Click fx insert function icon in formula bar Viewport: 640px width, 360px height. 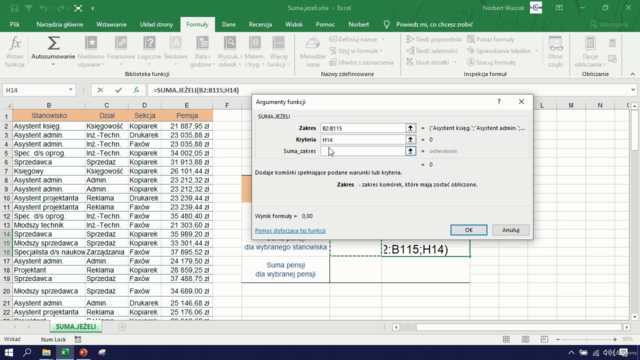pos(136,90)
